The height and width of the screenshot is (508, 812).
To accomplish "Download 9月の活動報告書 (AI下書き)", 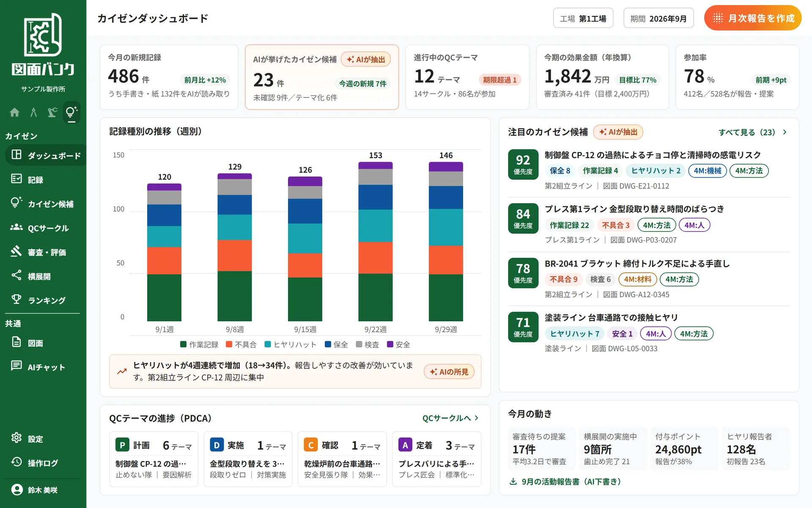I will click(565, 482).
